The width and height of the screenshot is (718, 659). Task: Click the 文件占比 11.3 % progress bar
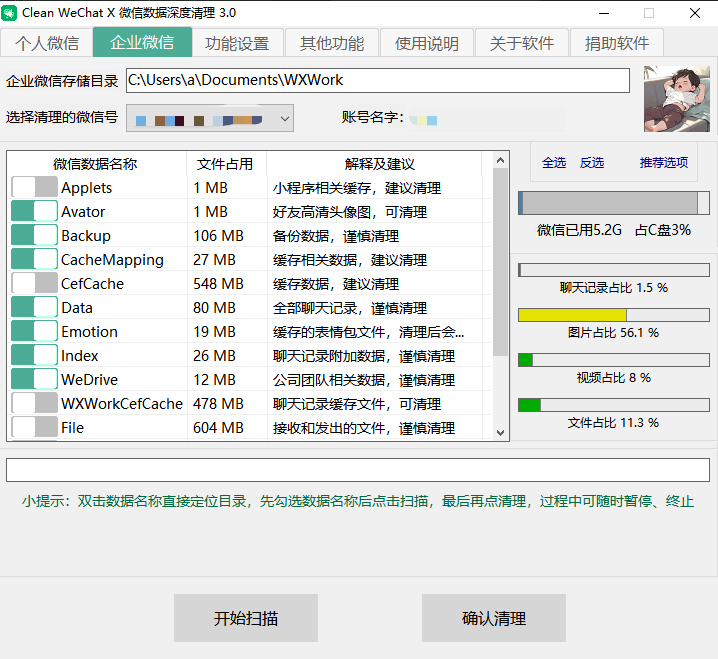click(x=614, y=405)
